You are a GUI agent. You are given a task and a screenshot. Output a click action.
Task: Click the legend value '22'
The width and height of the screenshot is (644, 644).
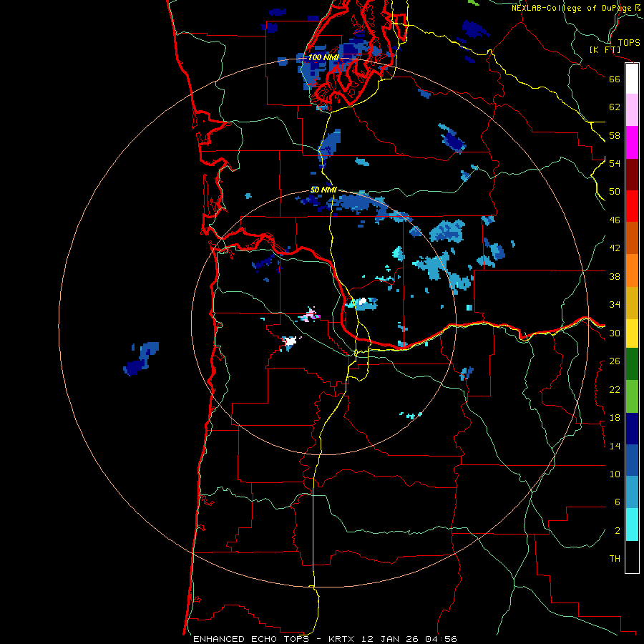pos(615,389)
